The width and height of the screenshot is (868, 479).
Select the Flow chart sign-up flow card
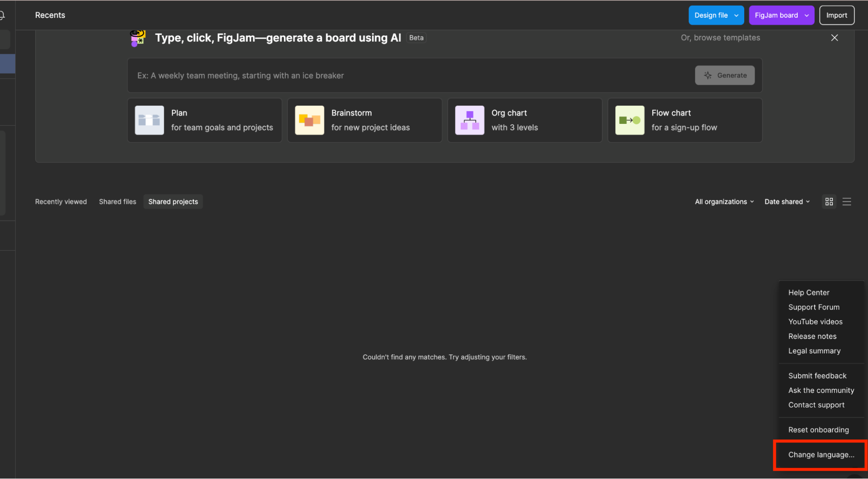click(x=685, y=120)
